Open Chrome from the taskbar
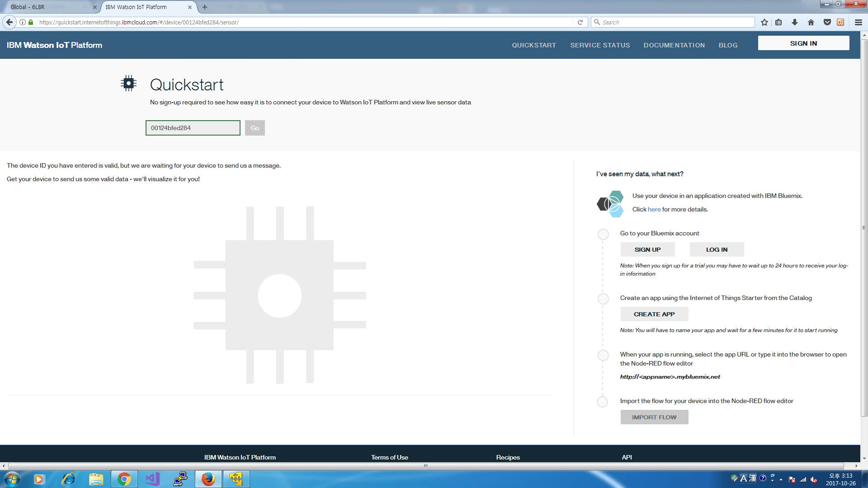Viewport: 868px width, 488px height. [x=124, y=479]
